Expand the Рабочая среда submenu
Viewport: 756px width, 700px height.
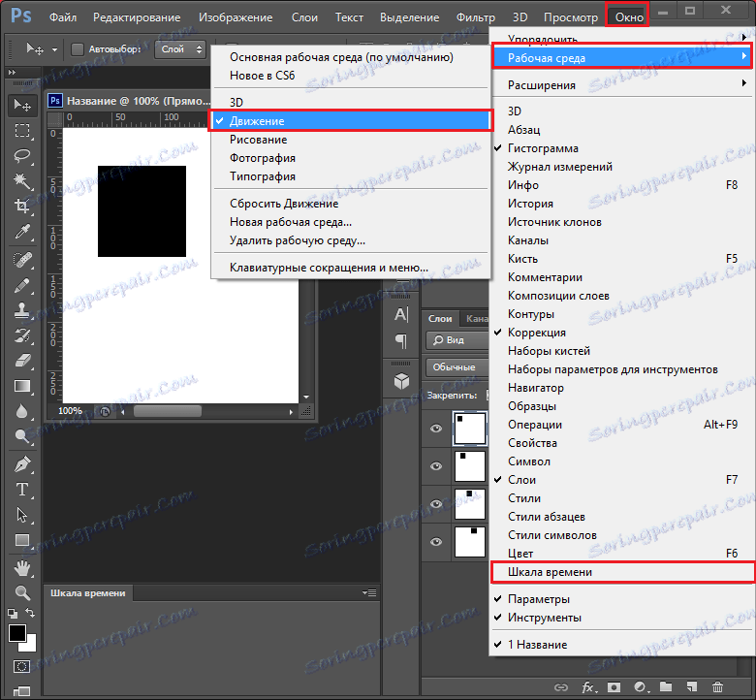622,58
